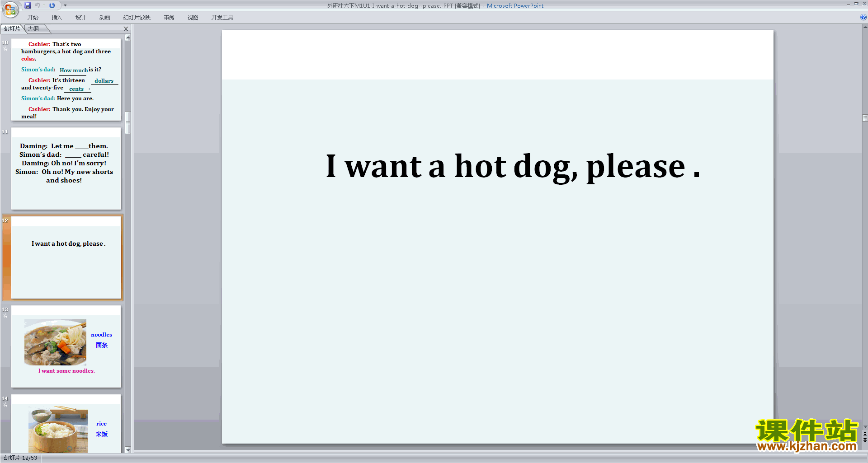This screenshot has width=868, height=463.
Task: Select slide 14 thumbnail with rice
Action: pos(66,424)
